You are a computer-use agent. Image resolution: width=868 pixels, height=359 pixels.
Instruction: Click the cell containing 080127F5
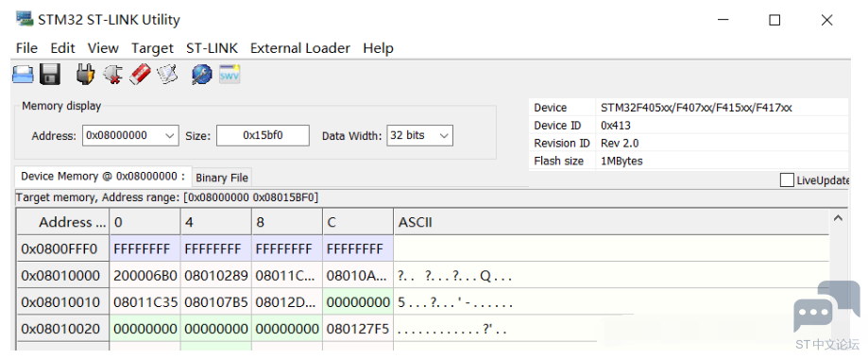tap(358, 329)
